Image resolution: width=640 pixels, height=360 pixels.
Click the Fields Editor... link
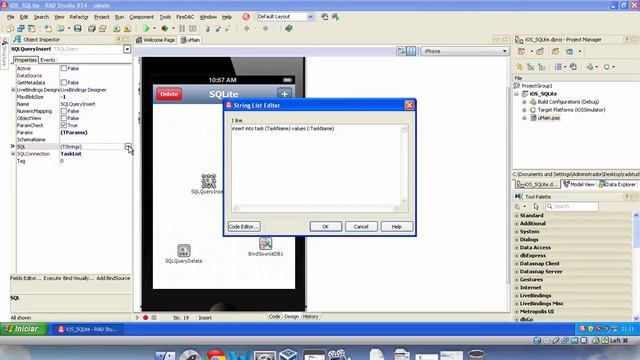coord(25,278)
